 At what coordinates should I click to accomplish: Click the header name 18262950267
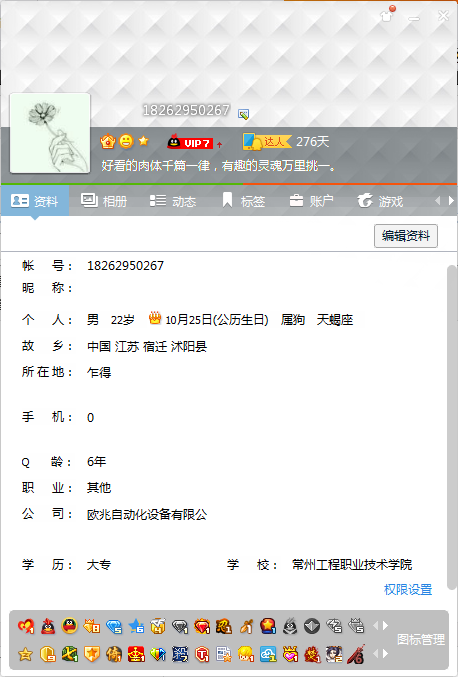[186, 111]
